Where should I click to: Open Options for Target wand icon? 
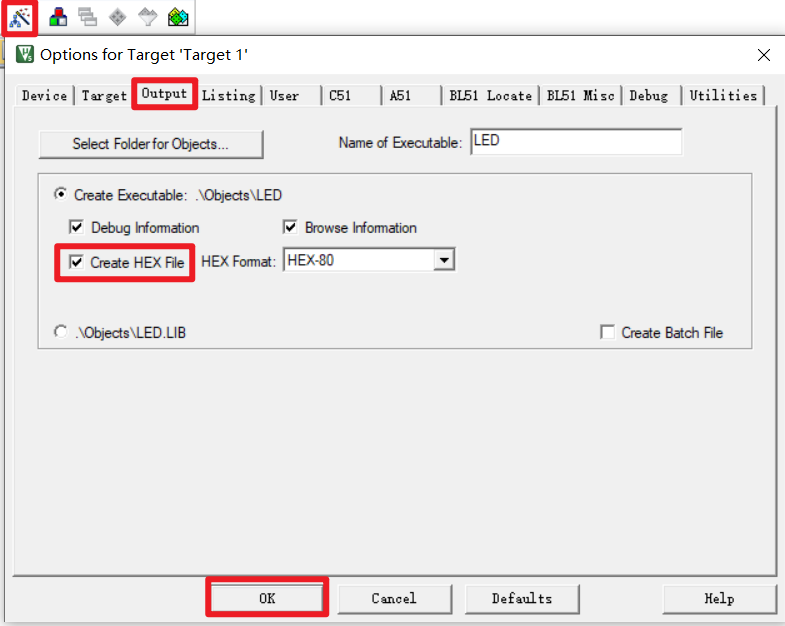coord(20,18)
